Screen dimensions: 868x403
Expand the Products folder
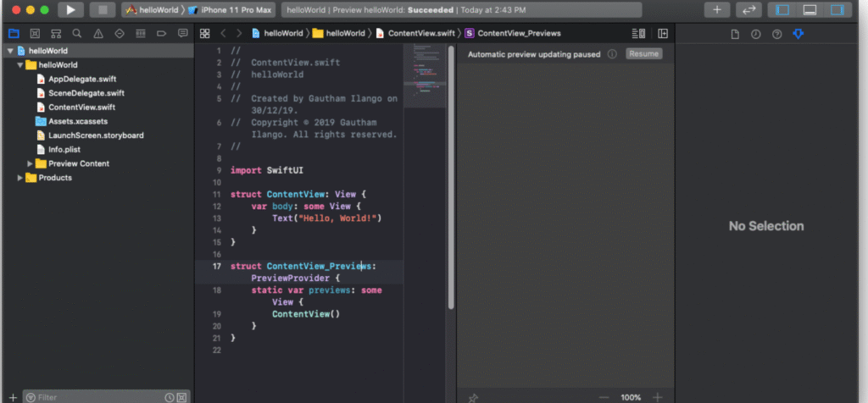point(20,178)
